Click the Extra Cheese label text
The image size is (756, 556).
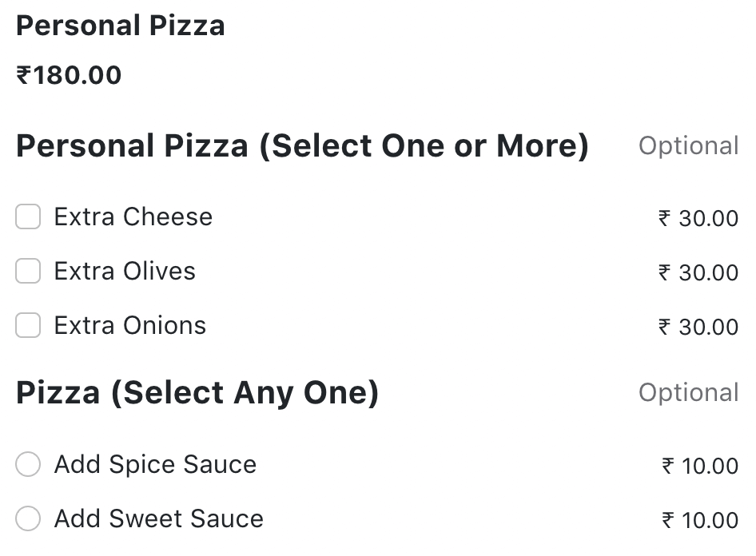(x=133, y=216)
